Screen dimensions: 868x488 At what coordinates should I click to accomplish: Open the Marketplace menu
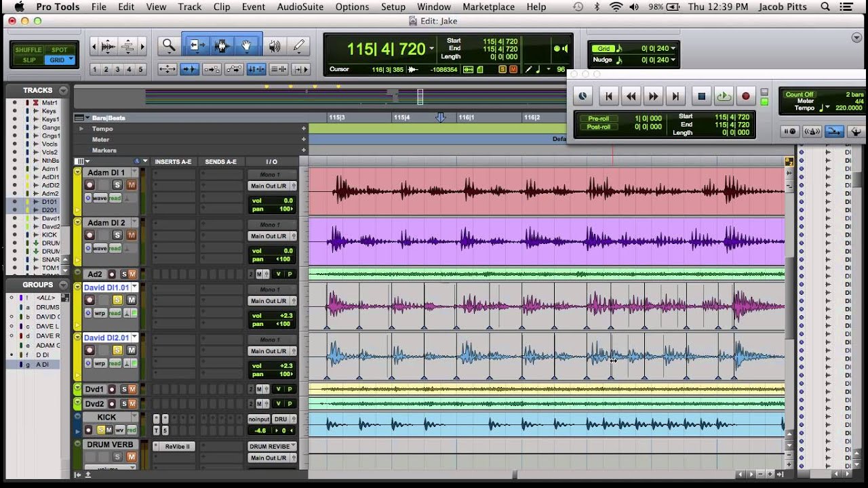click(x=488, y=7)
